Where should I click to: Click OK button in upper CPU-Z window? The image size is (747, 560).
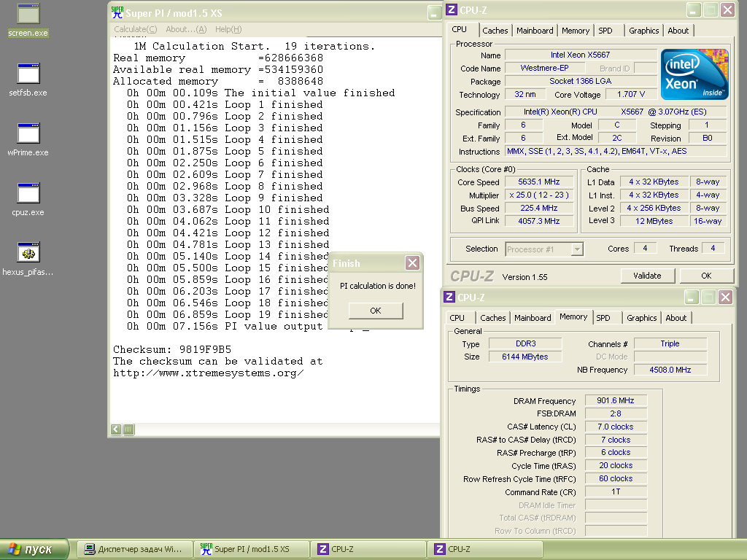click(x=706, y=276)
